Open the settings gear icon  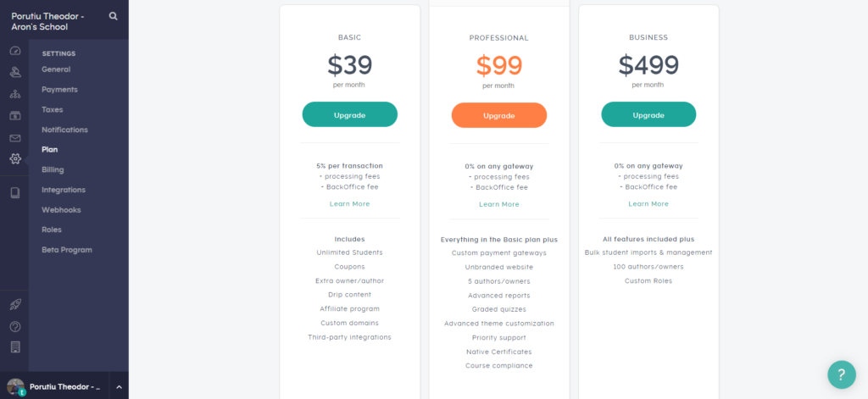click(15, 158)
